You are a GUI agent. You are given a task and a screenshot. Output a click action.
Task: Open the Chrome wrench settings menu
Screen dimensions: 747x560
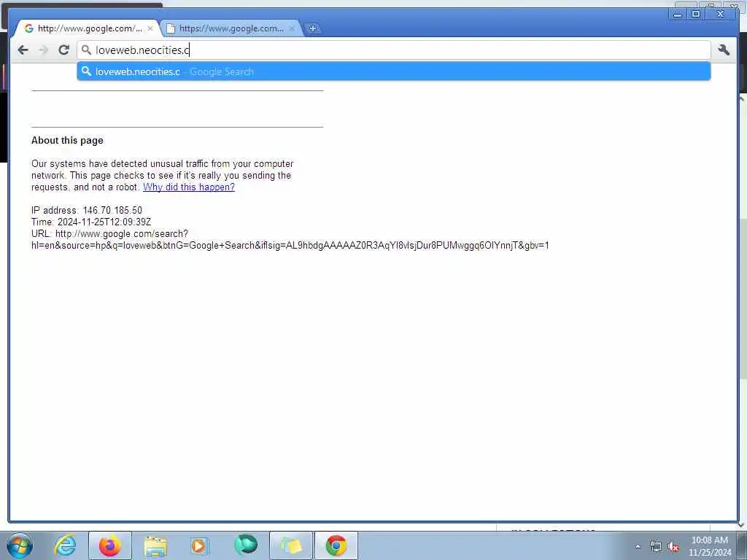point(724,50)
